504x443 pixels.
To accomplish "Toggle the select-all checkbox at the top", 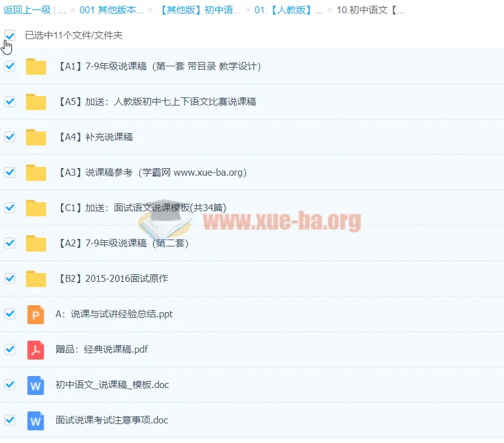I will (x=10, y=35).
